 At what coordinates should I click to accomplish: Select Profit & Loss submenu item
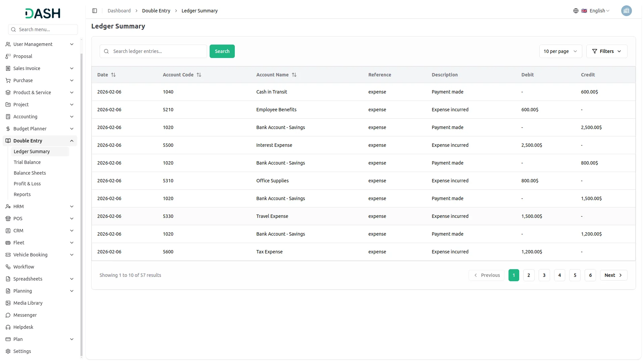click(27, 184)
